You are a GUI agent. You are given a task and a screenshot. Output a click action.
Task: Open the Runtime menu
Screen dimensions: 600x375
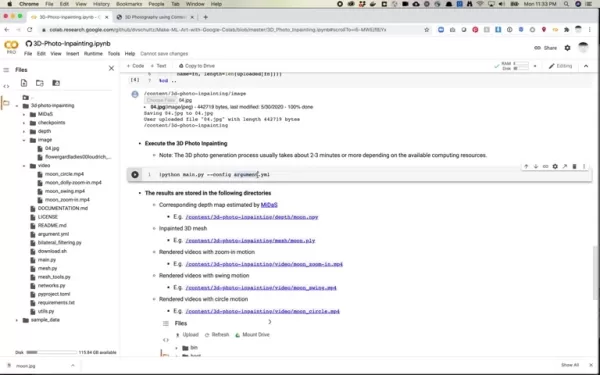93,54
